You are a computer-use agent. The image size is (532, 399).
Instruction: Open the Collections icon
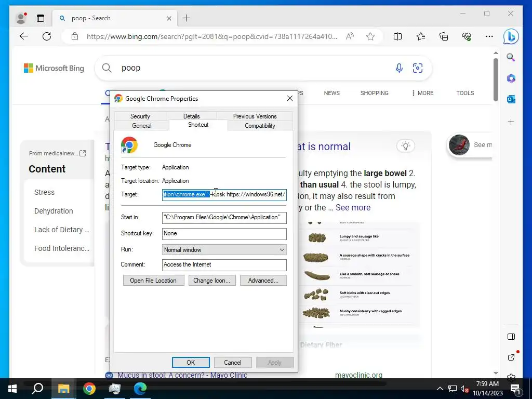click(x=444, y=36)
